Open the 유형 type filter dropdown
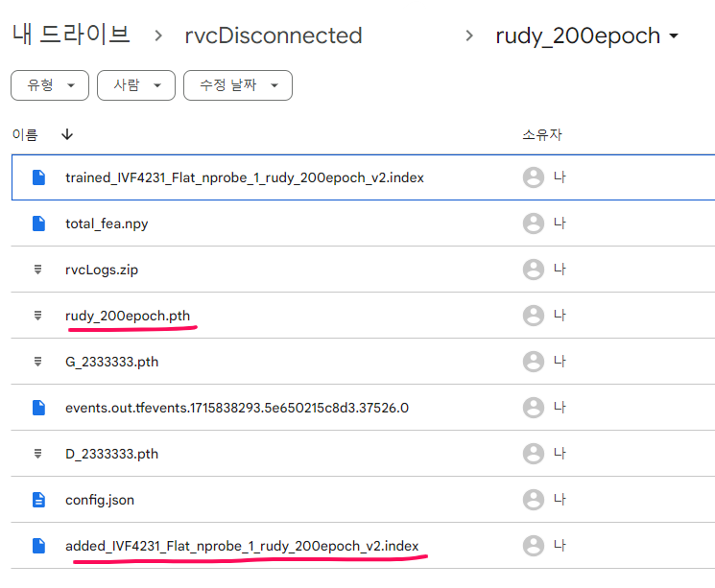715x588 pixels. pyautogui.click(x=50, y=85)
